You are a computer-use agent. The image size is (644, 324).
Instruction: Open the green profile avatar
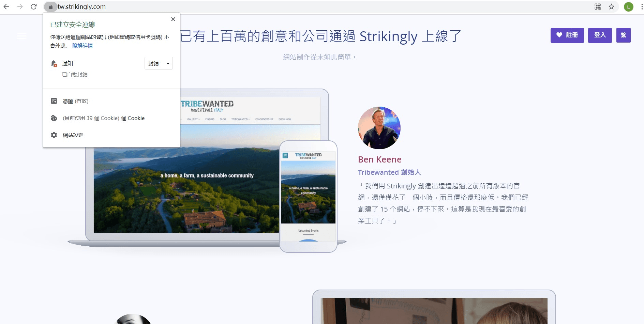point(628,7)
